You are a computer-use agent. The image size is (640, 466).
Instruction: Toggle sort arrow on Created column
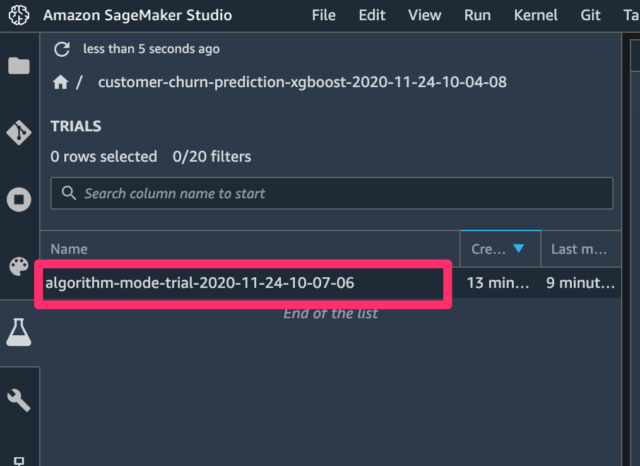(518, 249)
